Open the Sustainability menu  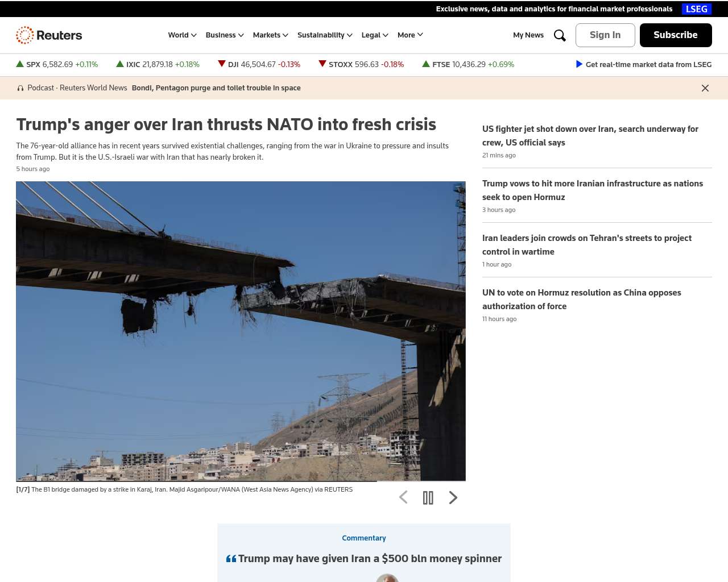click(x=325, y=35)
